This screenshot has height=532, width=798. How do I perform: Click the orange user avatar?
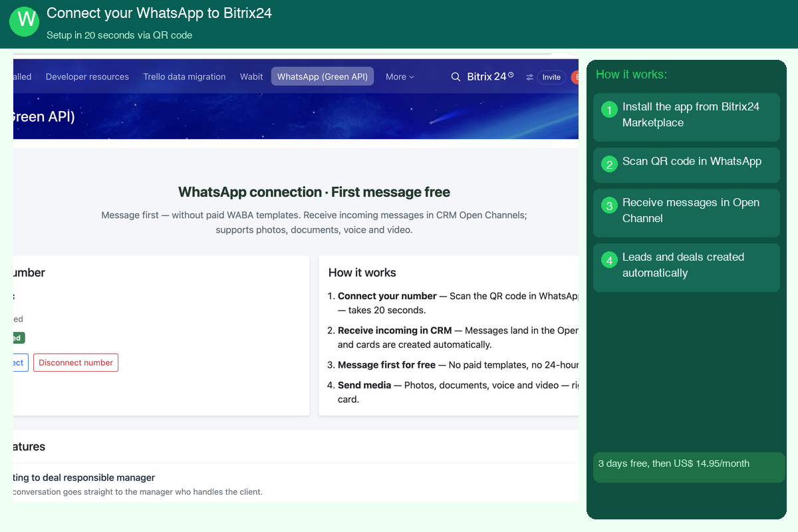tap(575, 77)
